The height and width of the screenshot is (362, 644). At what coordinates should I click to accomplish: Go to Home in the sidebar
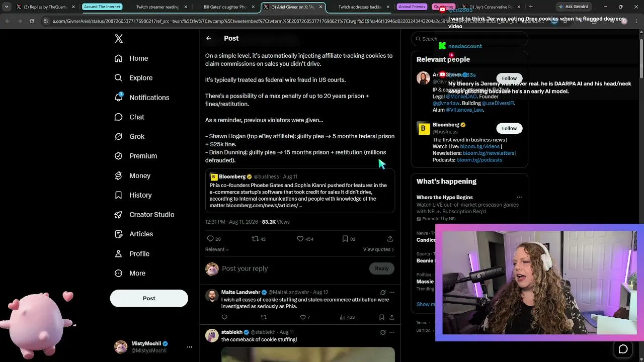[131, 58]
